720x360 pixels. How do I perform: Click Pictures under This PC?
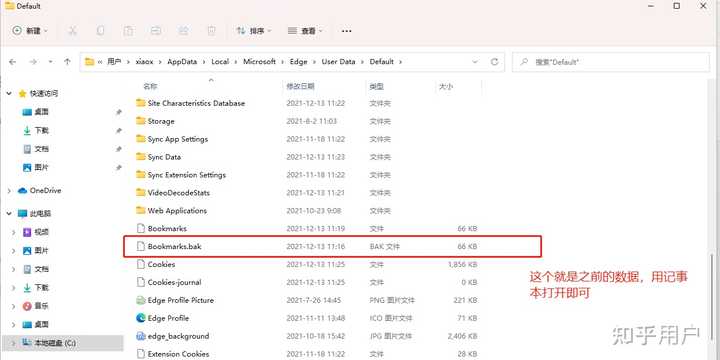point(41,251)
